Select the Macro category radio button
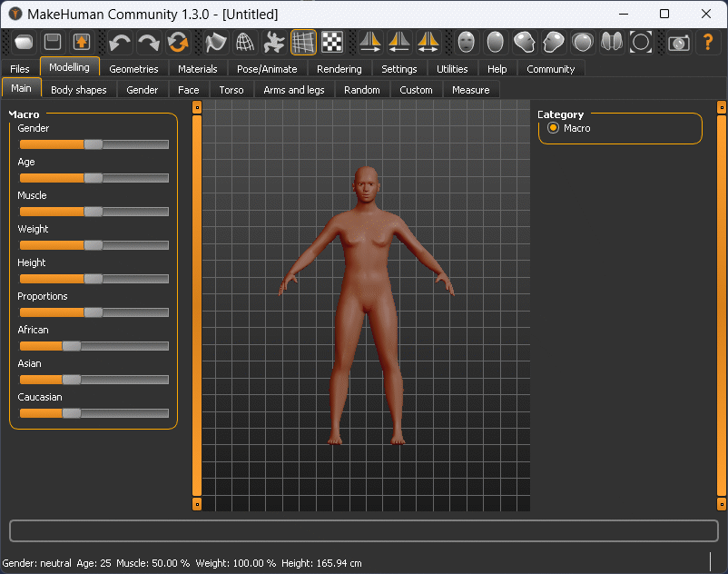Image resolution: width=728 pixels, height=574 pixels. pyautogui.click(x=553, y=128)
